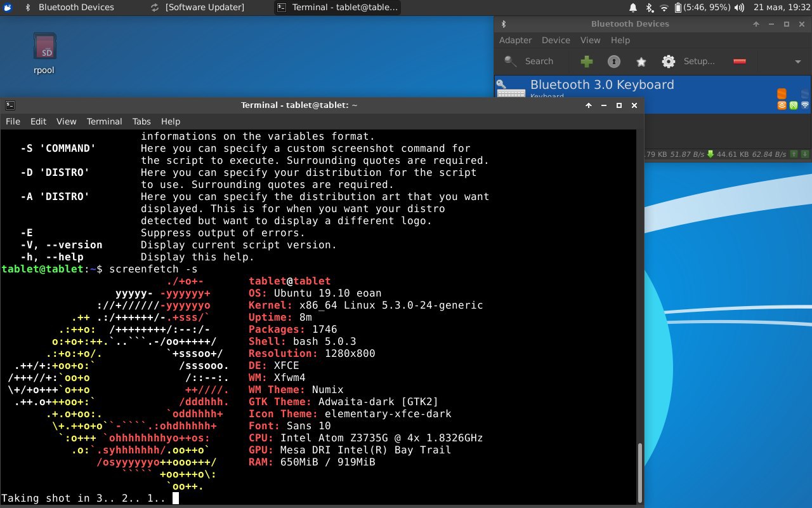Click the 'screenfetch -s' command text
Viewport: 812px width, 508px height.
click(154, 269)
